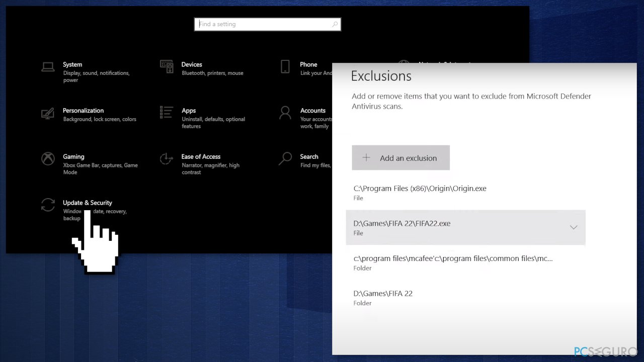Click the Add an exclusion button

point(400,157)
